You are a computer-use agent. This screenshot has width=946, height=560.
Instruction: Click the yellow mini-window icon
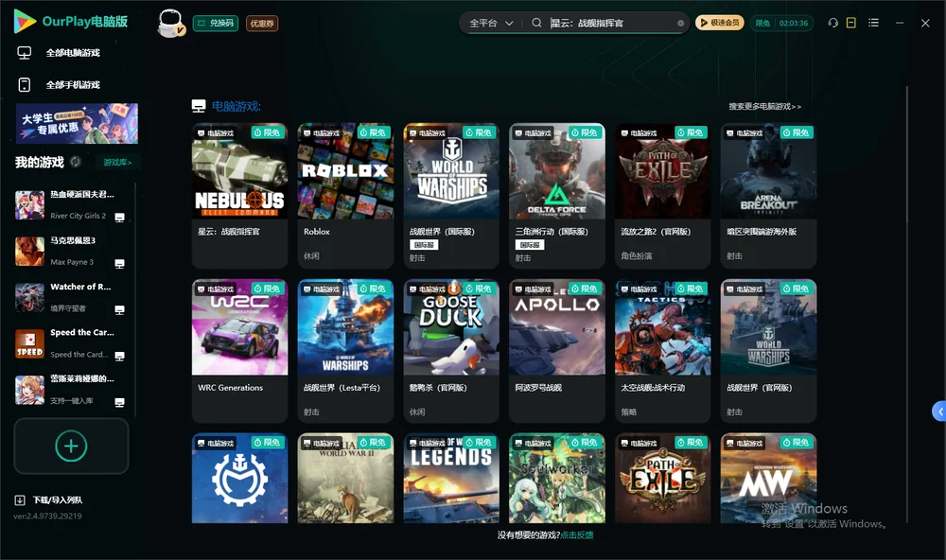[851, 23]
